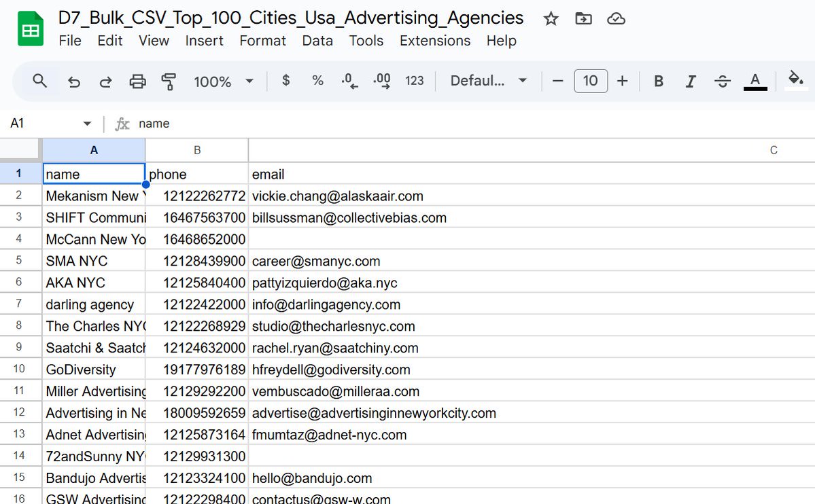This screenshot has width=815, height=504.
Task: Select column A header
Action: click(x=94, y=150)
